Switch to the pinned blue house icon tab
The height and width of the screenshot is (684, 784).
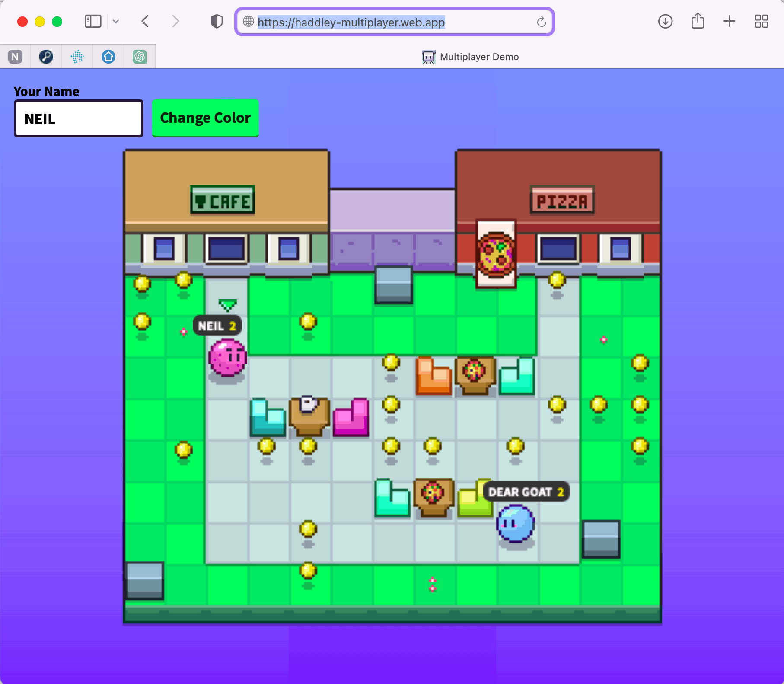click(x=108, y=57)
